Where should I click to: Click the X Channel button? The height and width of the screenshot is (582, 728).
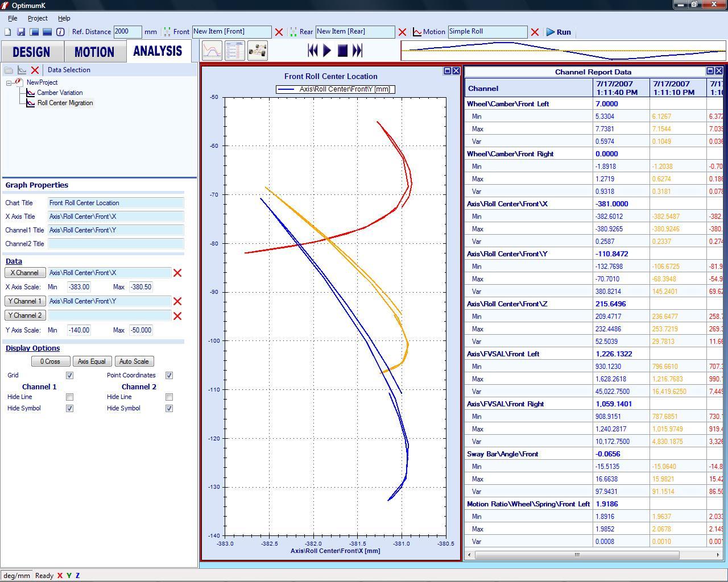click(x=24, y=273)
